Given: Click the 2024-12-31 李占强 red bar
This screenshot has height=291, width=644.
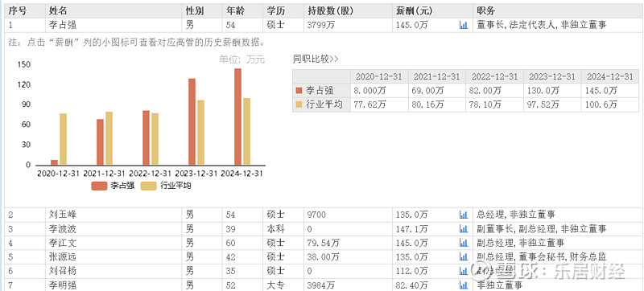Looking at the screenshot, I should tap(237, 117).
